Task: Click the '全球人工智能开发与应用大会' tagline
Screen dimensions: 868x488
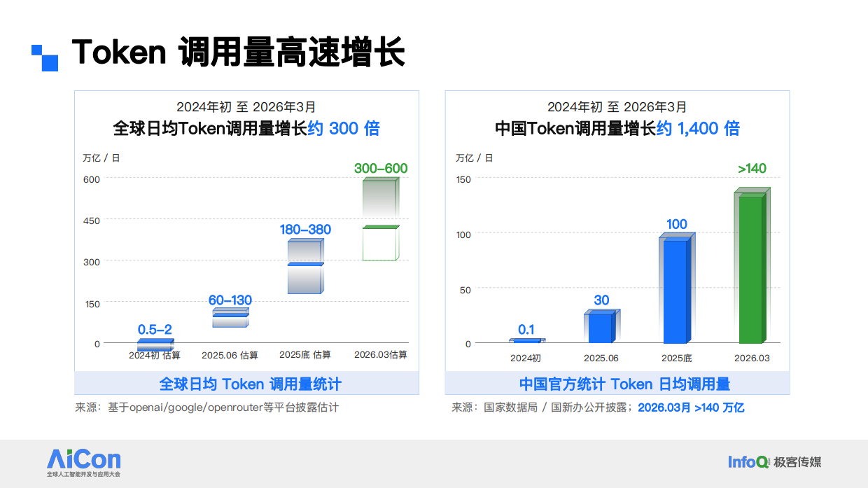Action: 83,475
